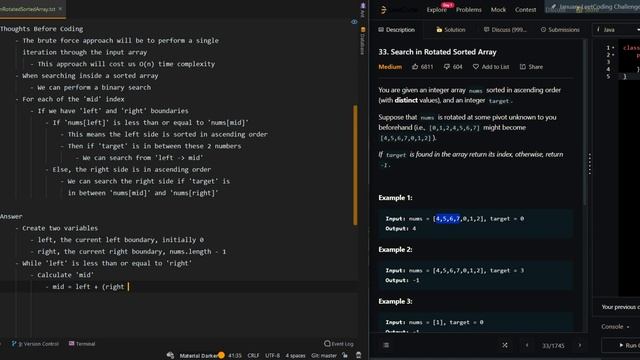The width and height of the screenshot is (640, 360).
Task: Click the Add to List heart button
Action: [x=491, y=67]
